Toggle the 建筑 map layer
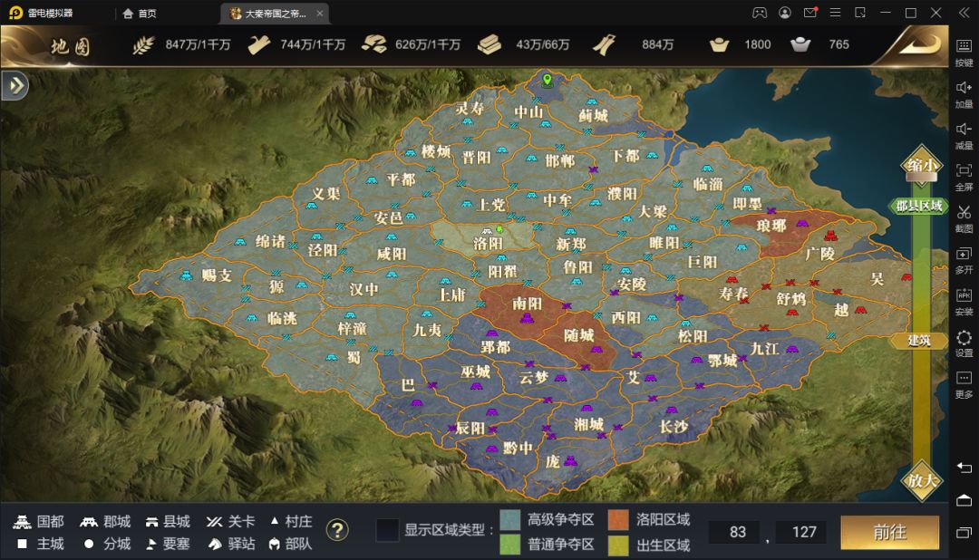Viewport: 979px width, 560px height. [x=918, y=340]
